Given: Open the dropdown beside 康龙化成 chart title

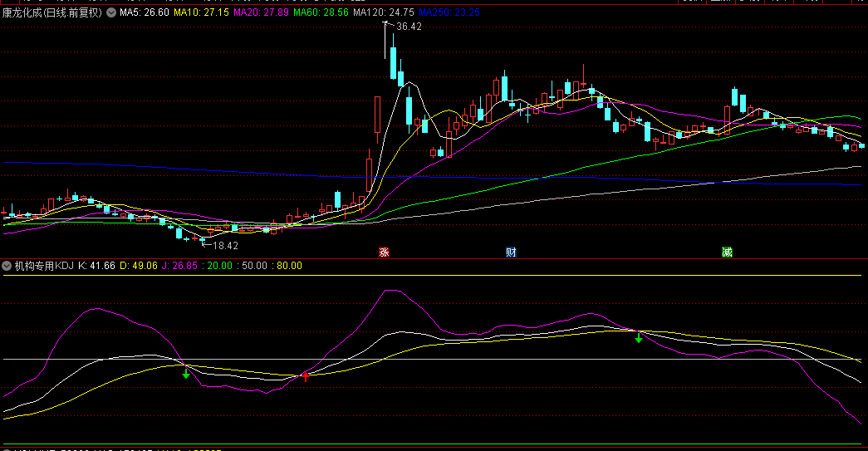Looking at the screenshot, I should click(111, 12).
